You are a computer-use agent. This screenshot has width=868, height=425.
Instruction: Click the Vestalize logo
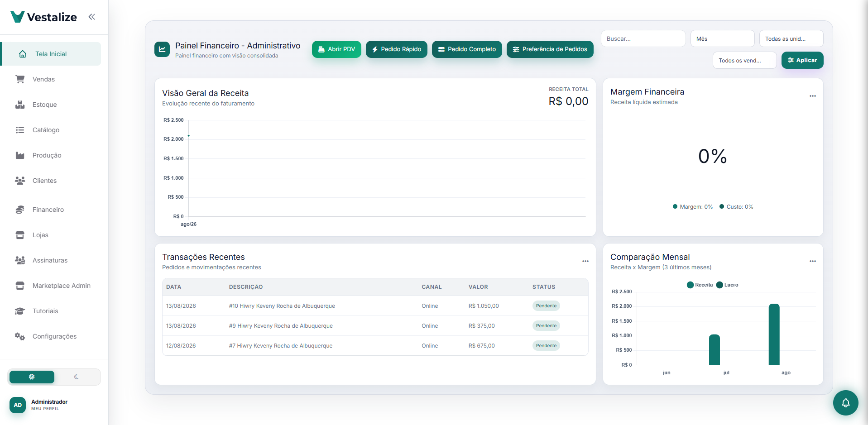(x=43, y=17)
